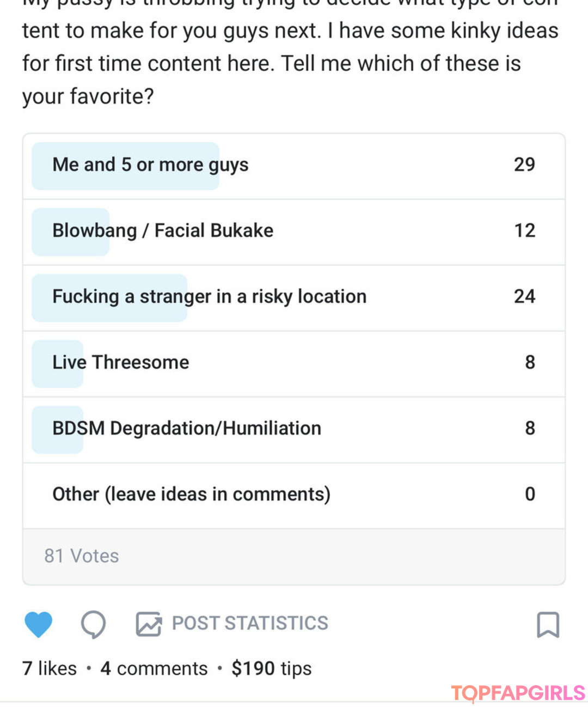
Task: Select the "Live Threesome" poll option
Action: (x=294, y=364)
